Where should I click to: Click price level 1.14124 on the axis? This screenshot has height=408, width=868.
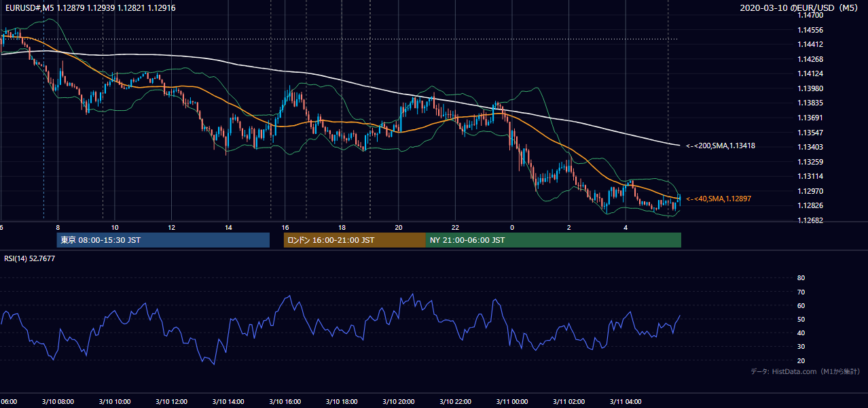[810, 73]
